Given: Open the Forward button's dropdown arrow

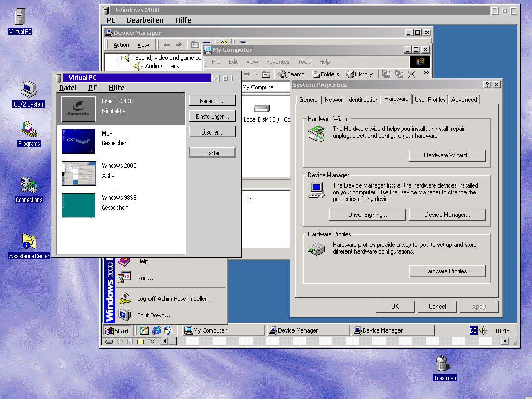Looking at the screenshot, I should click(257, 75).
